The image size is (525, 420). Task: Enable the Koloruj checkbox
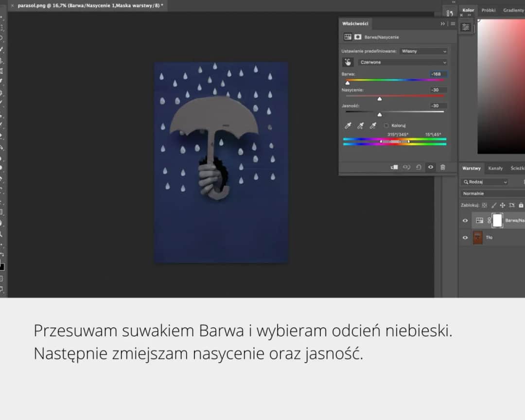click(x=387, y=125)
